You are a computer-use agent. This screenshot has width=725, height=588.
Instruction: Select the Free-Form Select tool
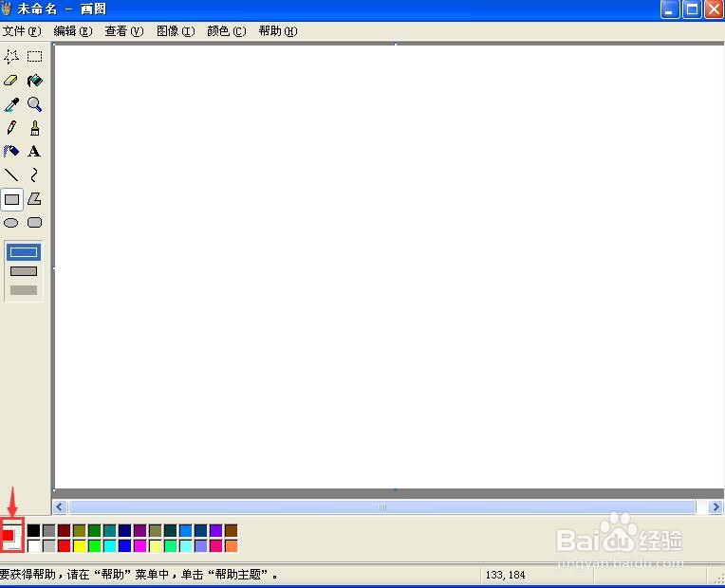pos(11,57)
